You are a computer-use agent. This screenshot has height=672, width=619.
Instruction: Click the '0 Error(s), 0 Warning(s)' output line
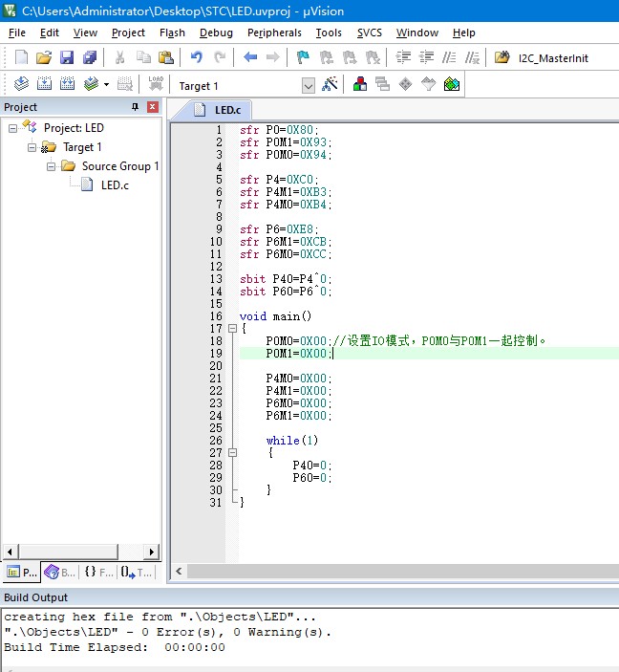click(x=167, y=632)
